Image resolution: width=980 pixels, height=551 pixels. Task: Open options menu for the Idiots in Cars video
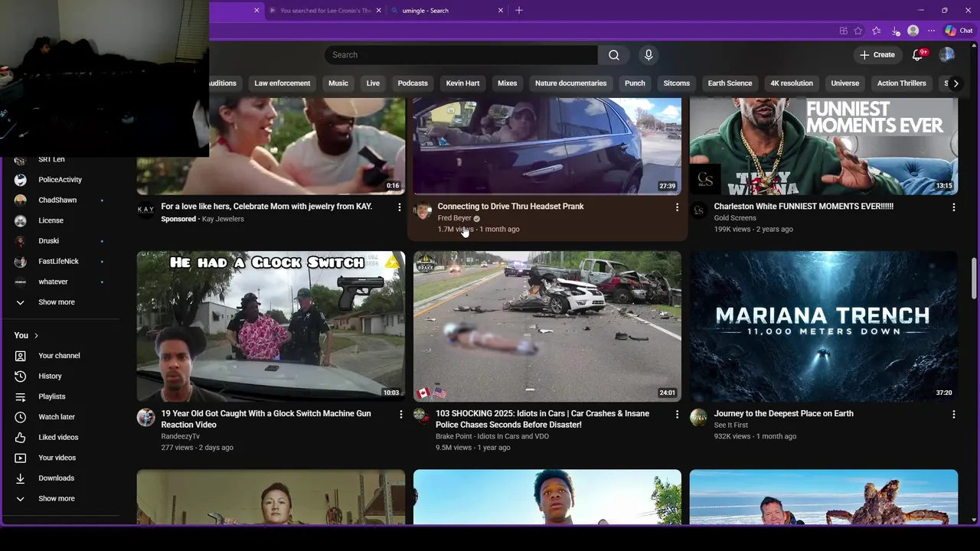[677, 414]
